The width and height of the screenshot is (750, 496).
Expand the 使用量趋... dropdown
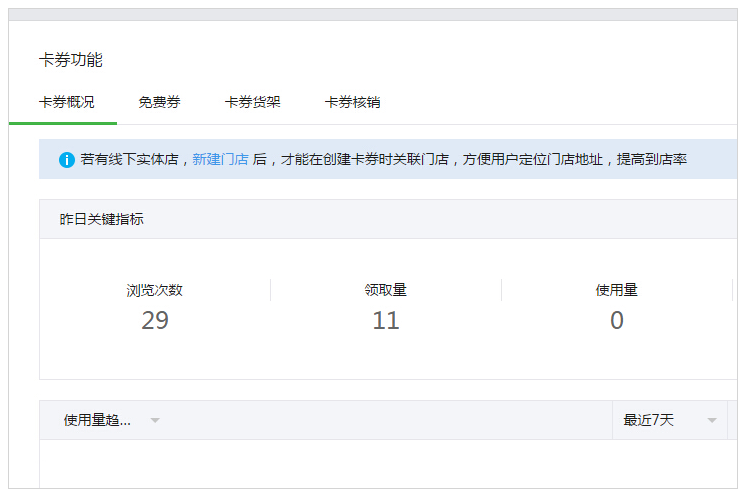tap(111, 420)
